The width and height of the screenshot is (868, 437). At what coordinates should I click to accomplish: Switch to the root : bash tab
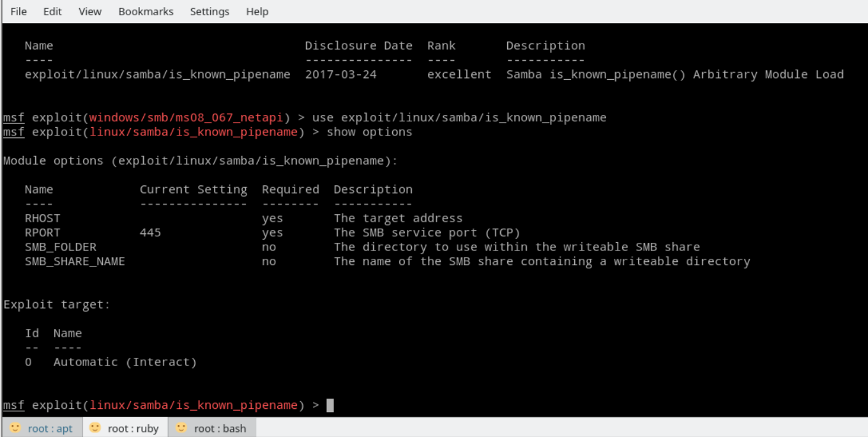[212, 428]
